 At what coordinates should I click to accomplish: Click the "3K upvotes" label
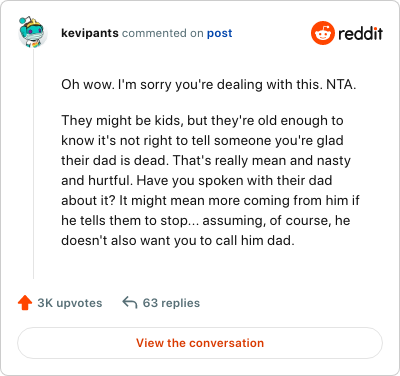click(x=70, y=303)
